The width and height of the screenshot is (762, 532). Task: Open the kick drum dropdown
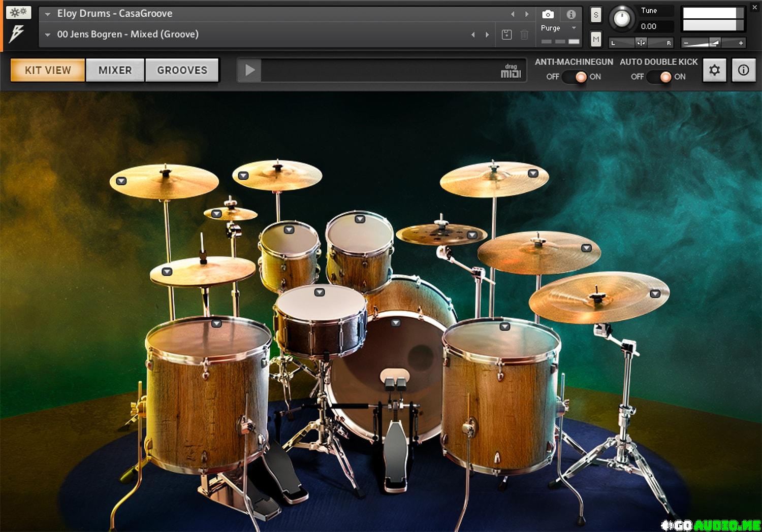coord(396,322)
